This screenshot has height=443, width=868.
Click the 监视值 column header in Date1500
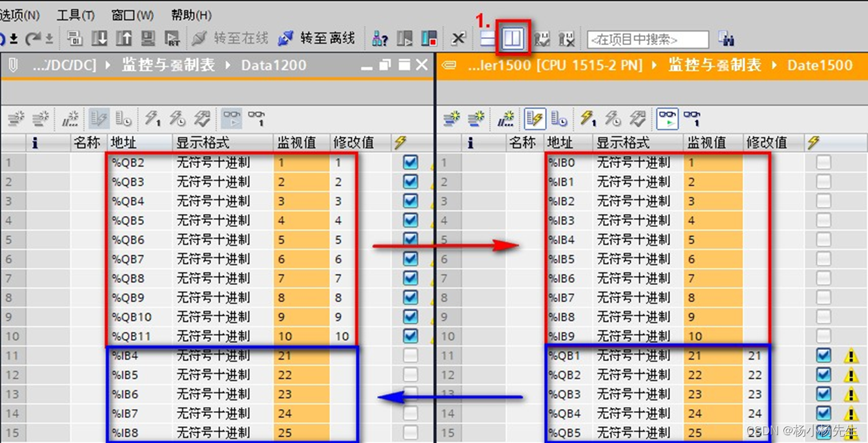click(713, 142)
